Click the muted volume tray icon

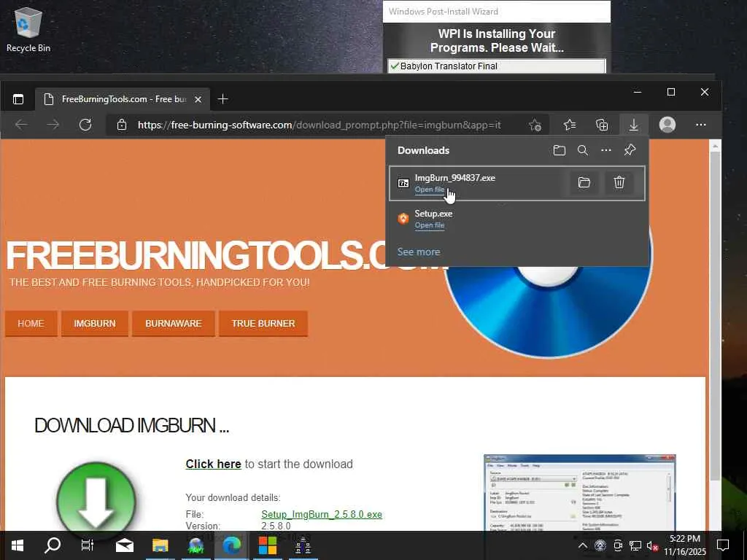(652, 545)
